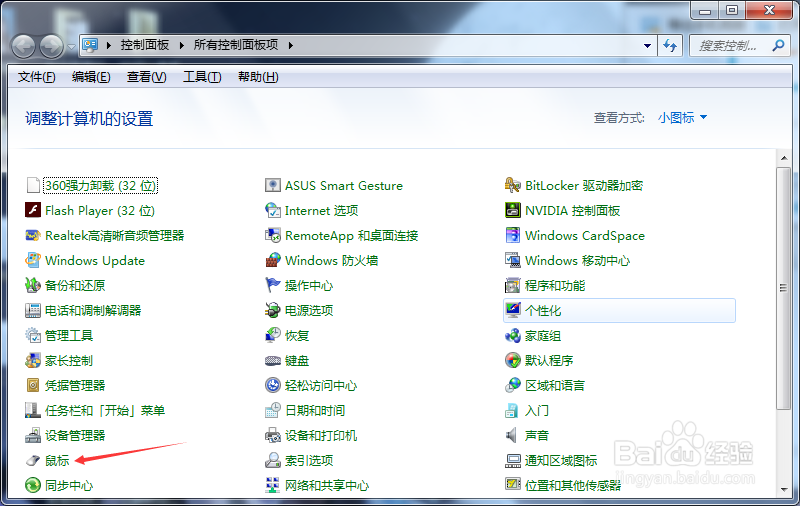Screen dimensions: 800x506
Task: Open the Windows CardSpace icon
Action: point(513,235)
